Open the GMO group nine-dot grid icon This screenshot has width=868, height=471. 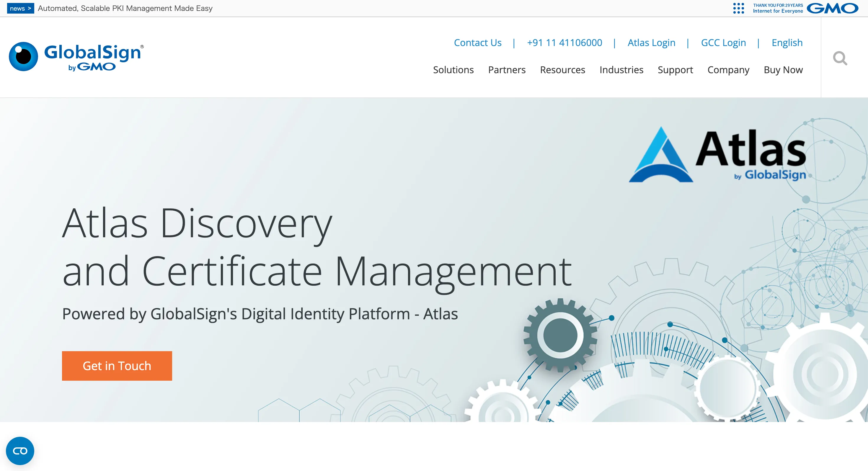point(738,8)
